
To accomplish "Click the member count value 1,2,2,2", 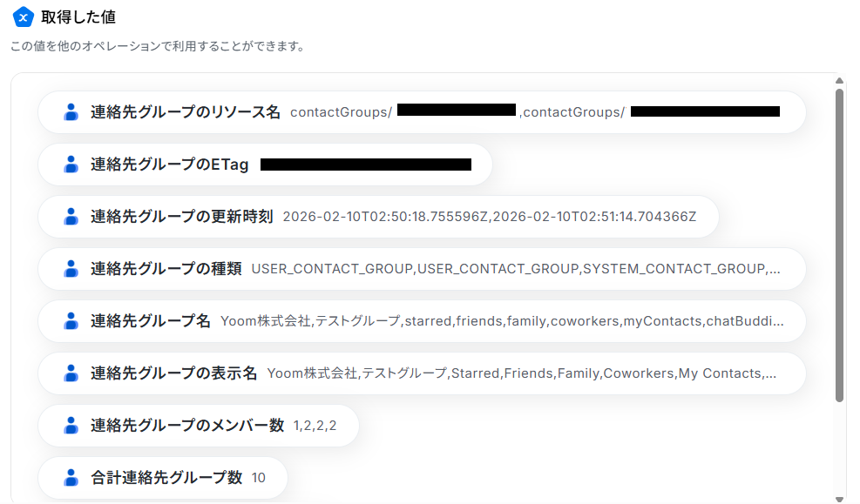I will click(x=315, y=426).
